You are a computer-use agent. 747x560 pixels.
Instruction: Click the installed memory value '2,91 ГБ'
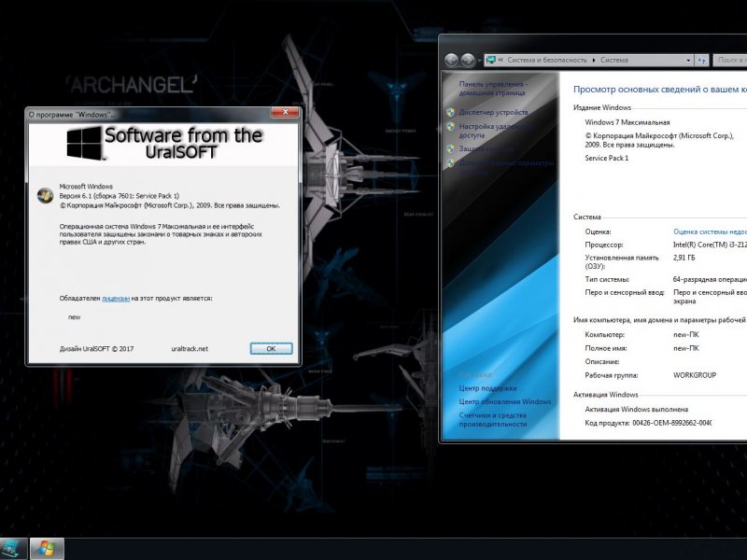coord(684,258)
